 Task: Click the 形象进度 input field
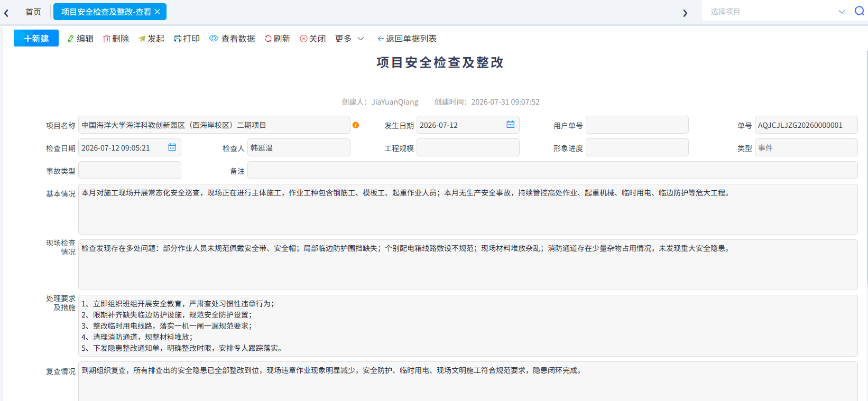637,148
